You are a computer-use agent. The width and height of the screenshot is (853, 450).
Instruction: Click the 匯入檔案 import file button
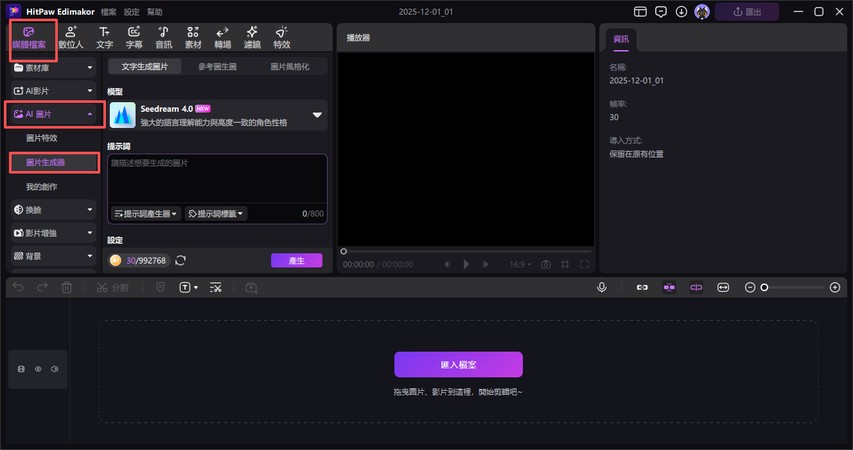pyautogui.click(x=458, y=365)
